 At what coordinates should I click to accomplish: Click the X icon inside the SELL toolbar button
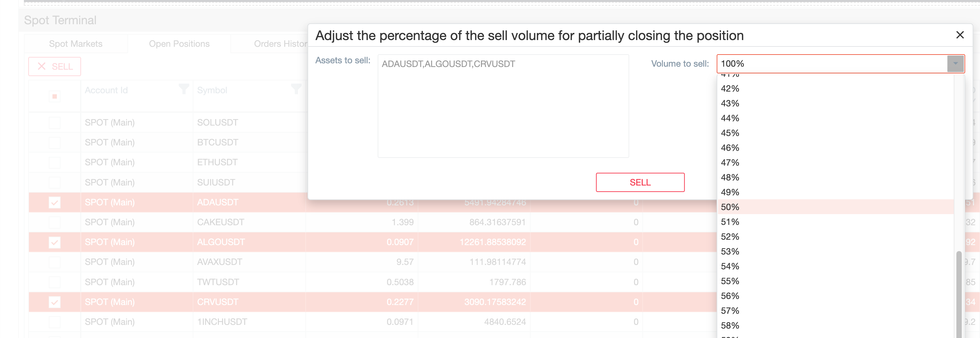click(42, 66)
